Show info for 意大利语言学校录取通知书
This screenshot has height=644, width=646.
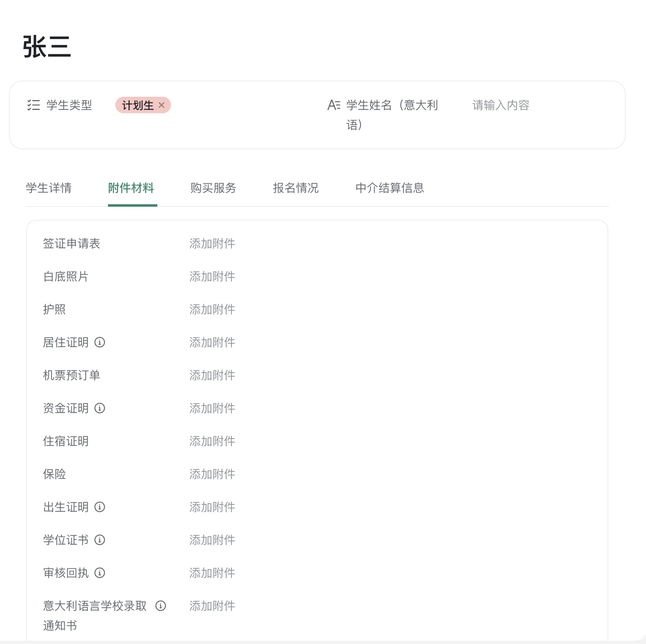pos(161,606)
